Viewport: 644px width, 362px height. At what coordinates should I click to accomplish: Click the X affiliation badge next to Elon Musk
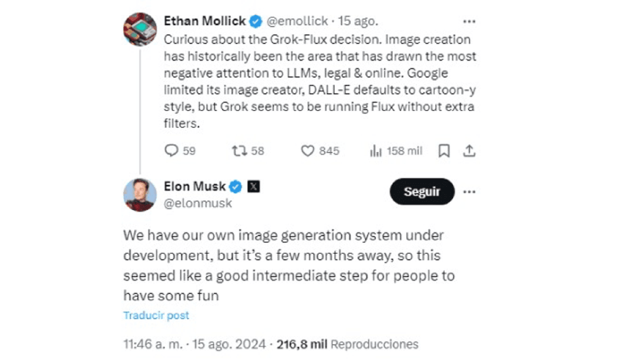pos(254,187)
